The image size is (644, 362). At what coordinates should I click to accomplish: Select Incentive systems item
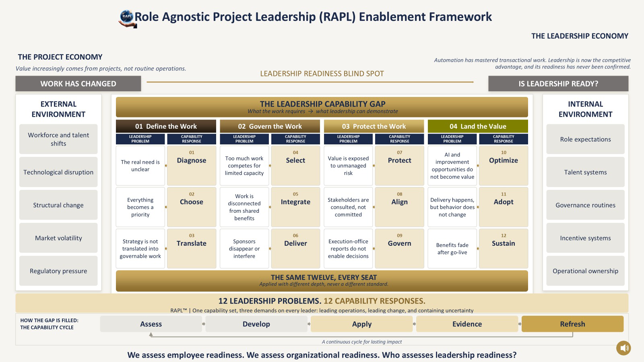click(586, 238)
